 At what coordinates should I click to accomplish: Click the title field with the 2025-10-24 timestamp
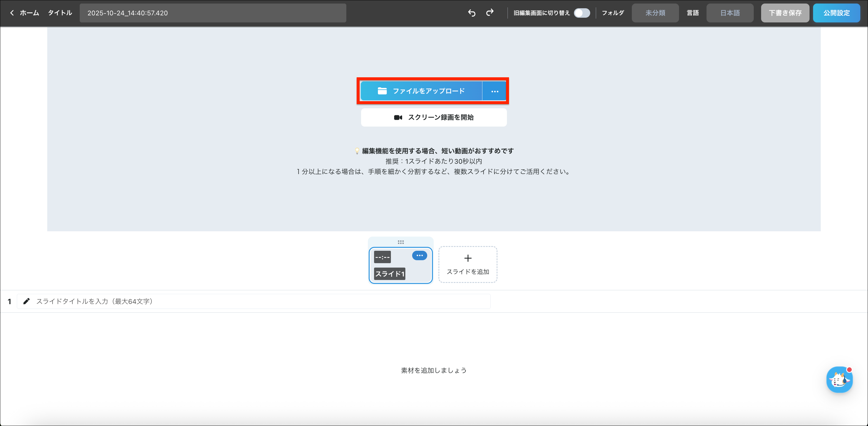coord(213,13)
